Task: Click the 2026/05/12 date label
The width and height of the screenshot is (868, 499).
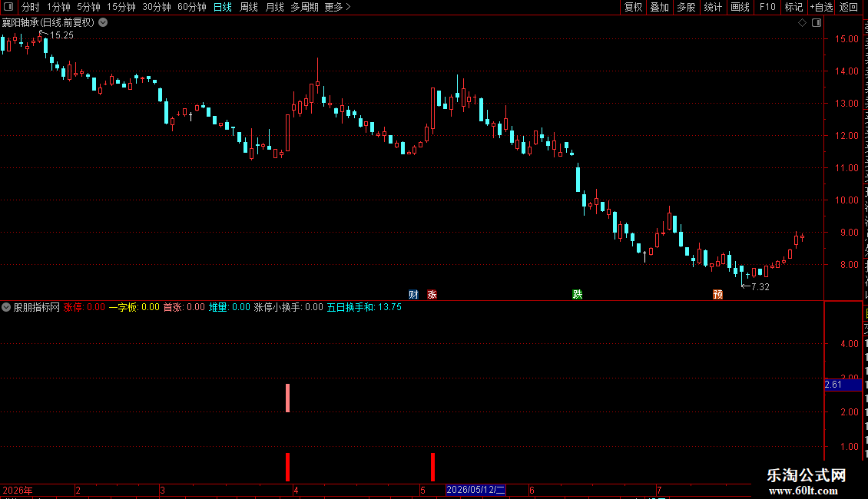Action: (x=475, y=490)
